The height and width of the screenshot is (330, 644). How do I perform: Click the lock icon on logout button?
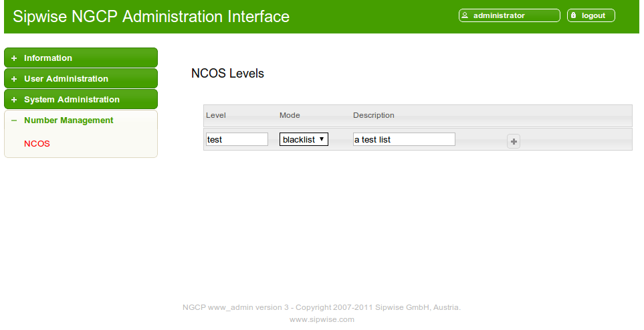(573, 15)
